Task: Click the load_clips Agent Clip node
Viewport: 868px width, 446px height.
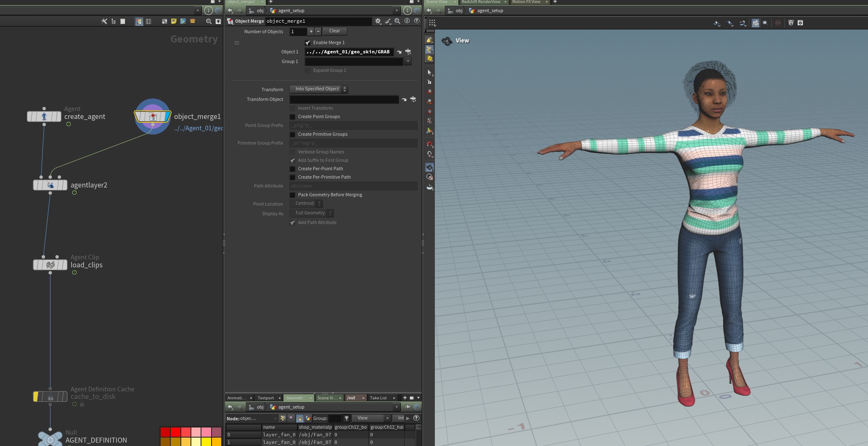Action: [x=50, y=265]
